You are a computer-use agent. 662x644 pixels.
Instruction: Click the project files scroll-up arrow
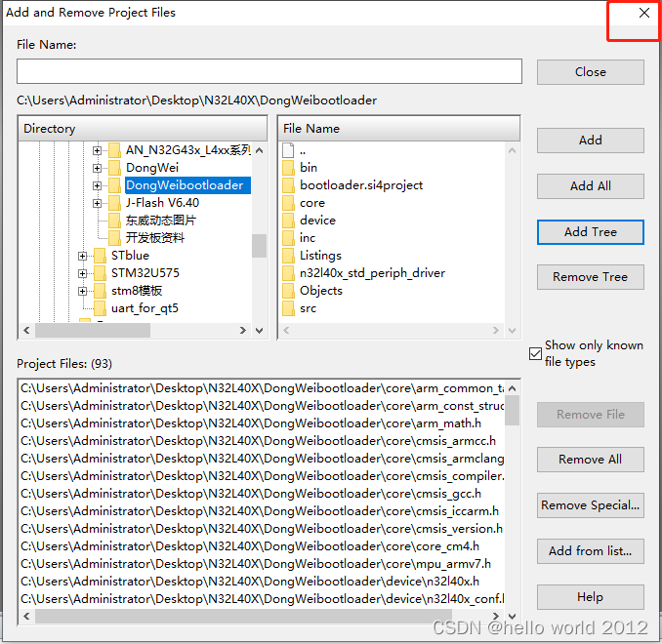[x=512, y=388]
